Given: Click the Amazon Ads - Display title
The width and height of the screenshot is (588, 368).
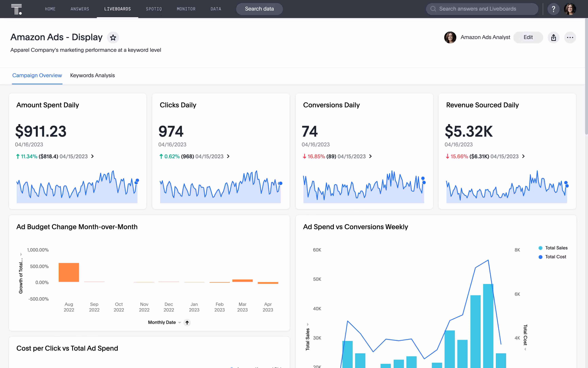Looking at the screenshot, I should 56,37.
